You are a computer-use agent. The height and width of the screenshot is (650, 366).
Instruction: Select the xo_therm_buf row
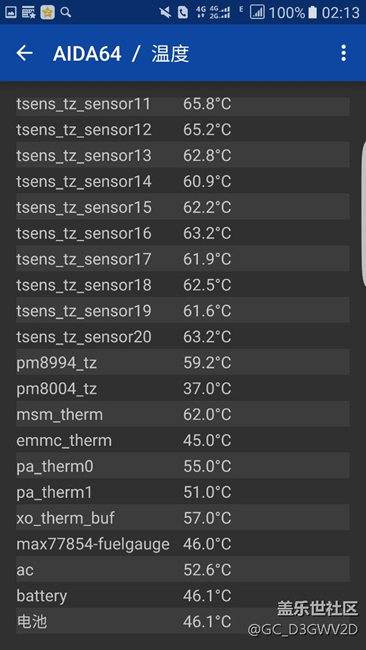coord(183,517)
